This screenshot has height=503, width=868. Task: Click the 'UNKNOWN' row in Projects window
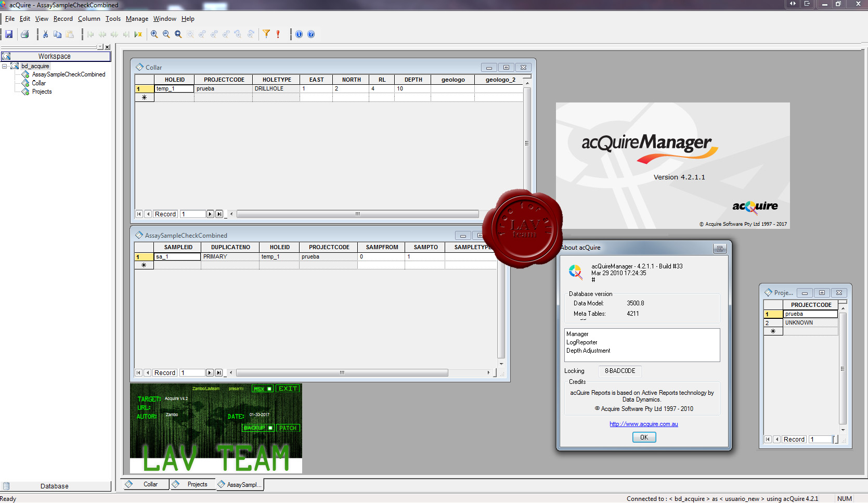(x=810, y=323)
